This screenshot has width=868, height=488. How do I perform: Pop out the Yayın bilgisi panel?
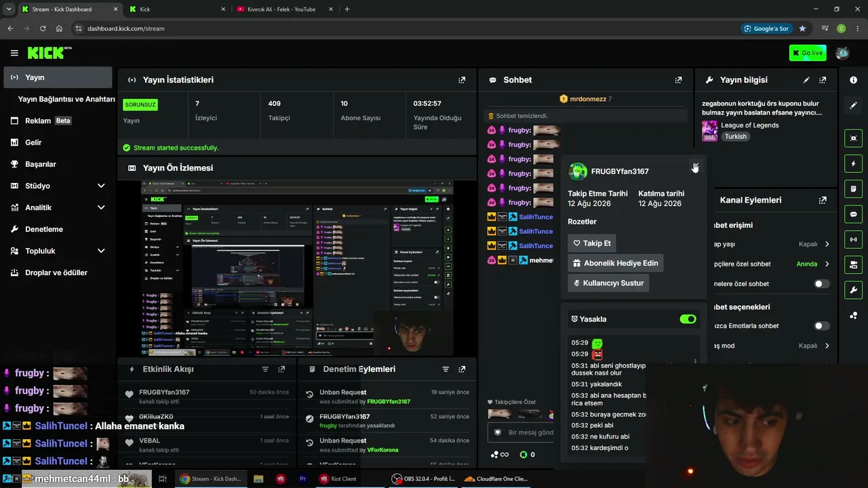coord(823,80)
